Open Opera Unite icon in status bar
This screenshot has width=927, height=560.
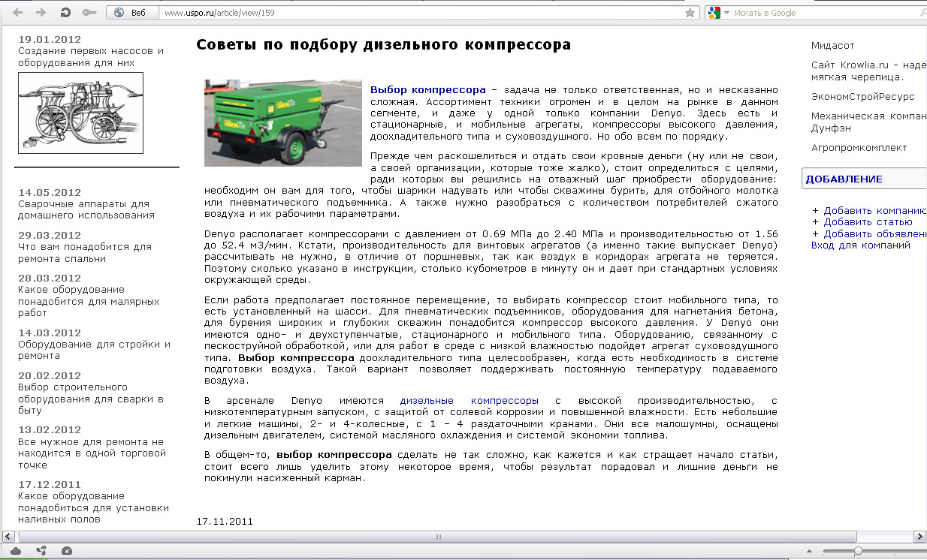coord(41,551)
